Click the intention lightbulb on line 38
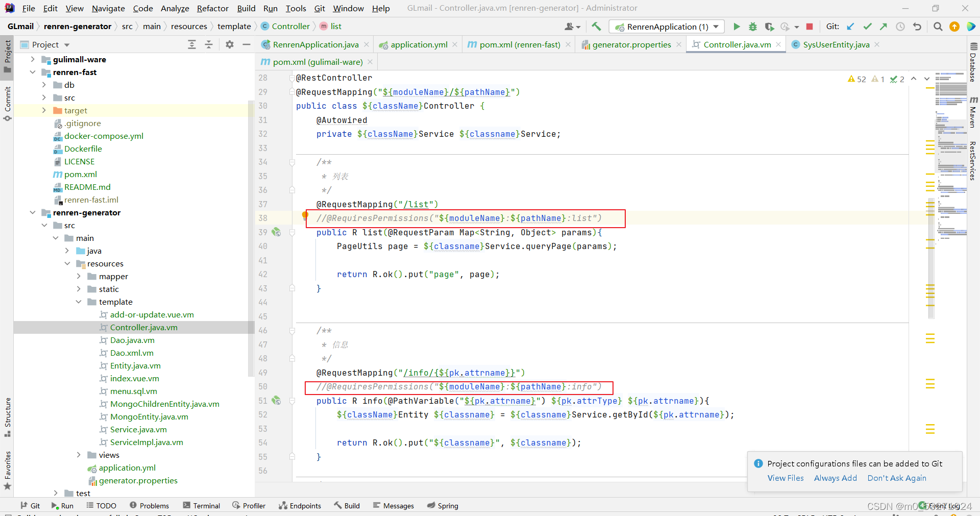Viewport: 980px width, 516px height. (305, 216)
